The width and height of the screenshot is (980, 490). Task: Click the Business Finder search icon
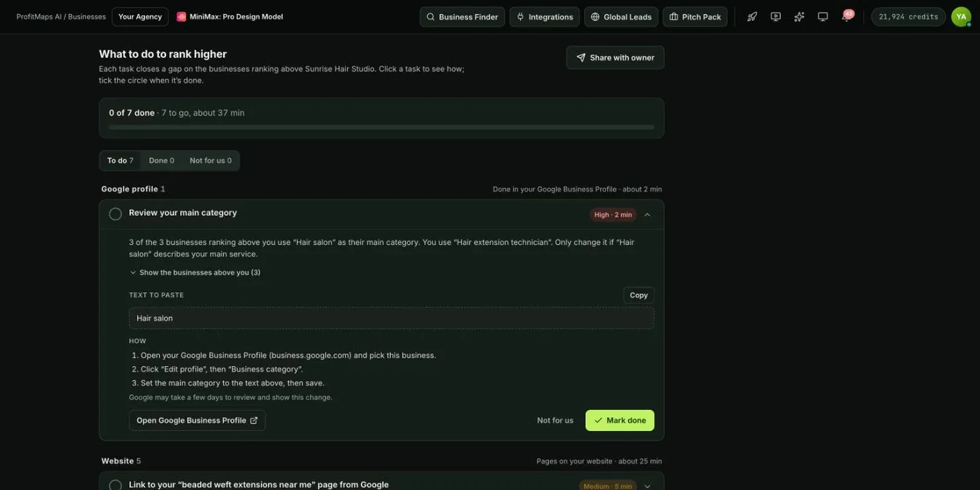pos(430,17)
